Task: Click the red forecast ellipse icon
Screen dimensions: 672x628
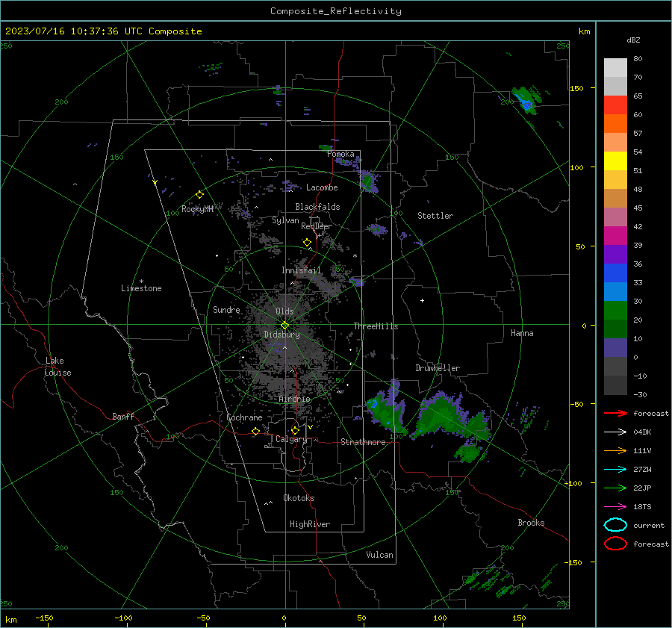Action: (x=615, y=544)
